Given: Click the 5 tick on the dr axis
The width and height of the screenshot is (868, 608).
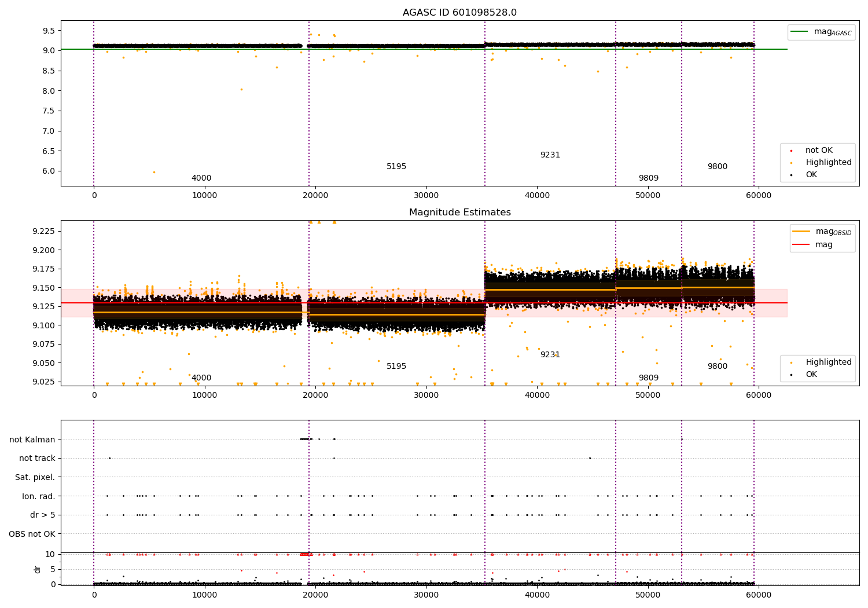Looking at the screenshot, I should pyautogui.click(x=53, y=570).
